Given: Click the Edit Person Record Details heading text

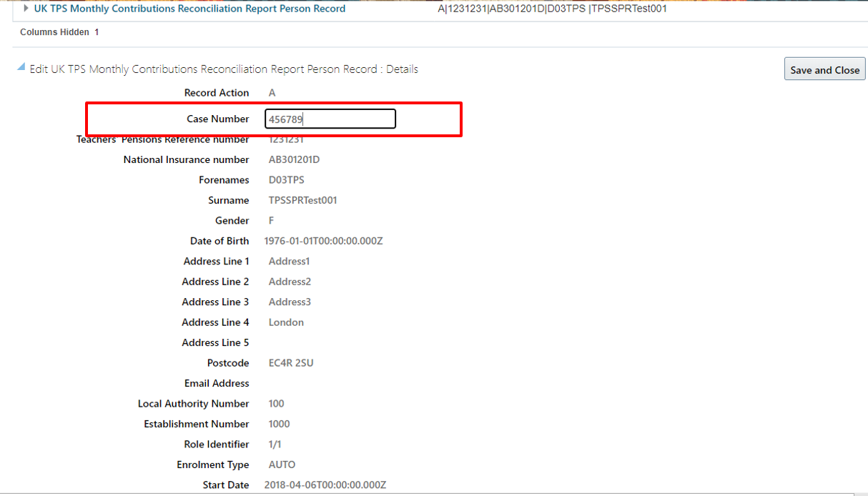Looking at the screenshot, I should [x=224, y=69].
